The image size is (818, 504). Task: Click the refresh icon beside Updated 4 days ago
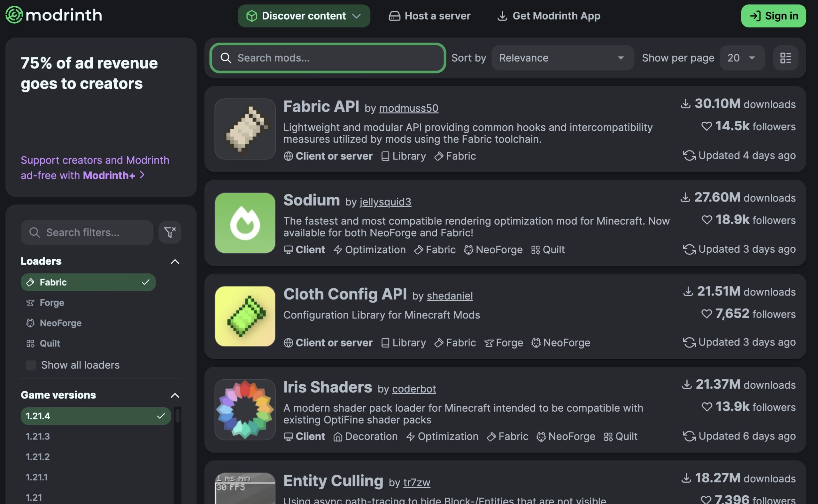[x=689, y=155]
